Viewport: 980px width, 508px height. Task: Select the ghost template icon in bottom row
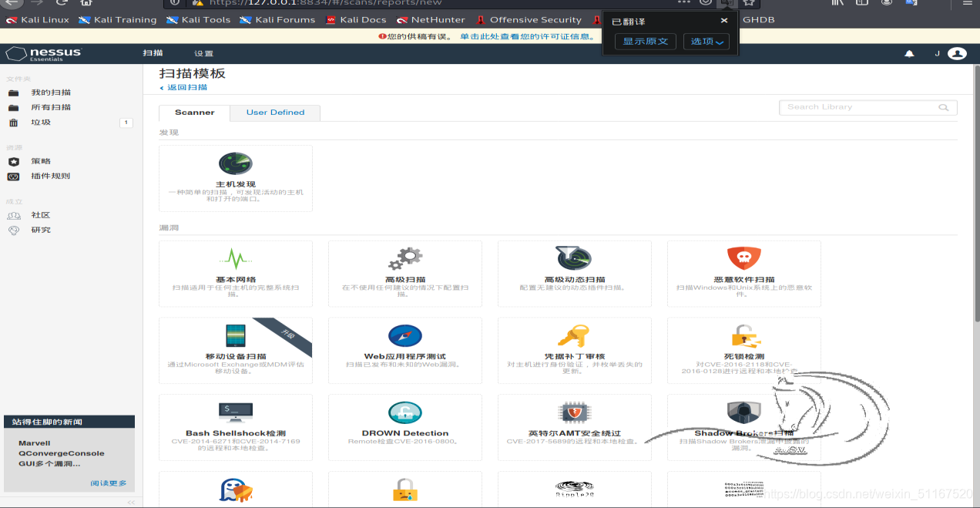tap(236, 490)
